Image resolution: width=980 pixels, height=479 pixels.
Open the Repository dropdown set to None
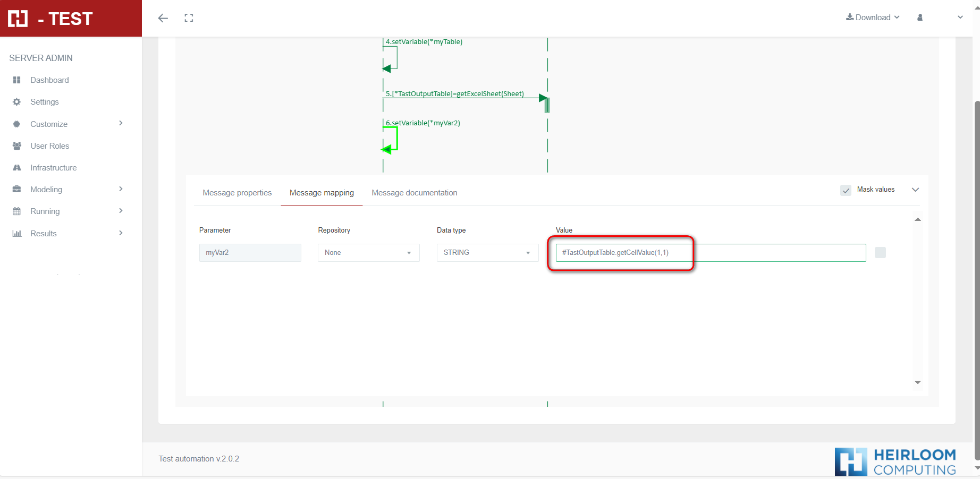tap(368, 253)
